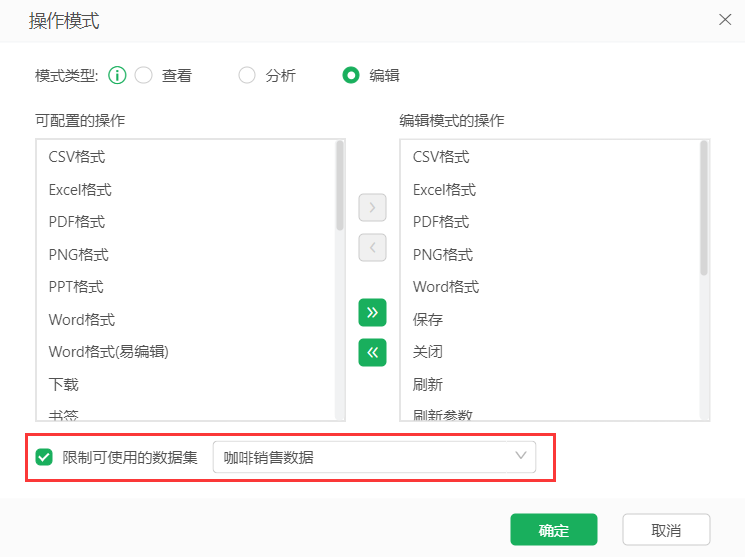
Task: Select 刷新 in the right operations list
Action: tap(428, 385)
